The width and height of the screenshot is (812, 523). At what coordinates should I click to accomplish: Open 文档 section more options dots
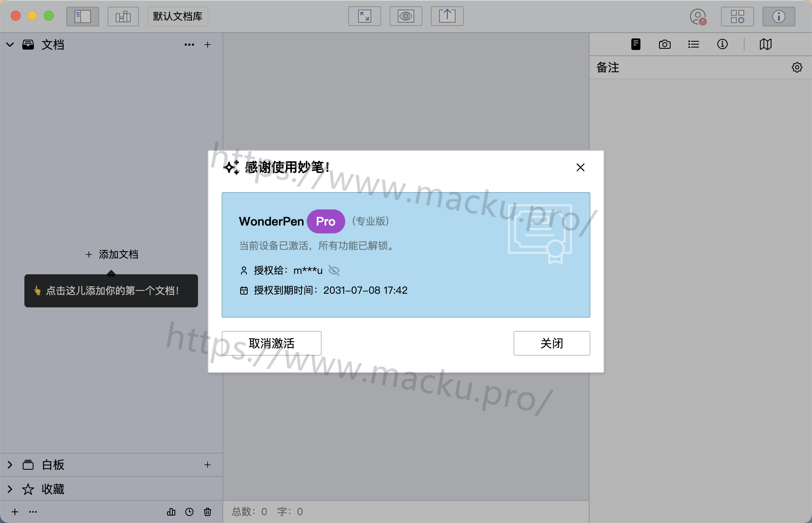(189, 45)
